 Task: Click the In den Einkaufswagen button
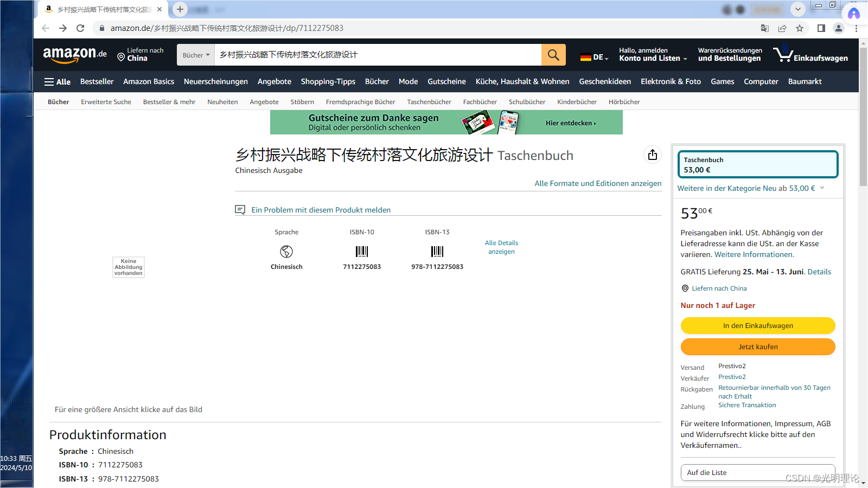[x=758, y=325]
